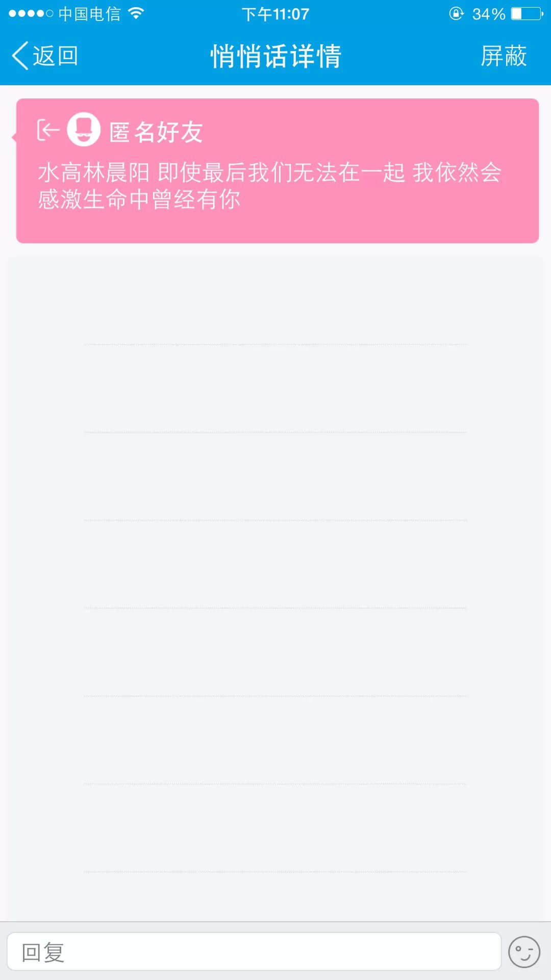Tap the 中国电信 carrier label
This screenshot has width=551, height=980.
tap(90, 14)
